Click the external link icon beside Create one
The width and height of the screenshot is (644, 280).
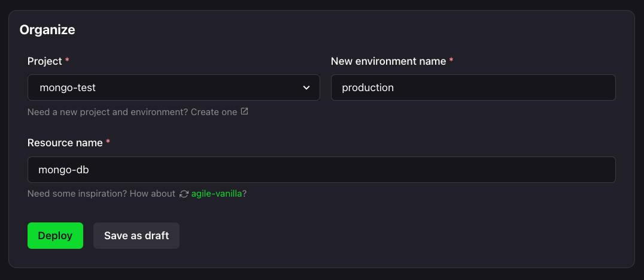coord(244,112)
